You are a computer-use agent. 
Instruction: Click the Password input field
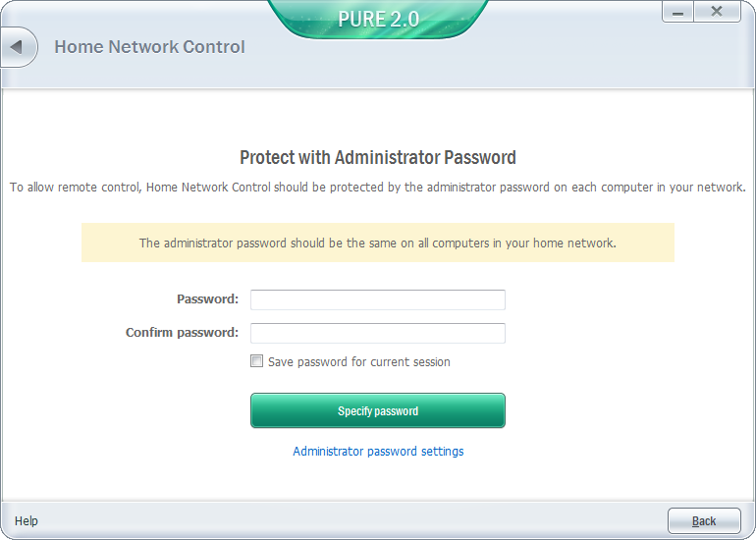[378, 299]
